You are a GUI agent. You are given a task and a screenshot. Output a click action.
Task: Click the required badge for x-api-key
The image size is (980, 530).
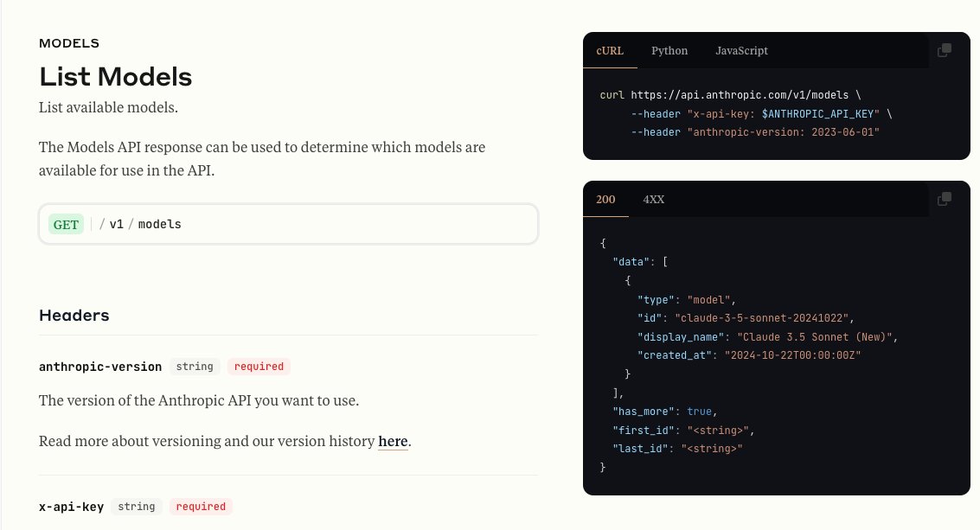[x=201, y=507]
